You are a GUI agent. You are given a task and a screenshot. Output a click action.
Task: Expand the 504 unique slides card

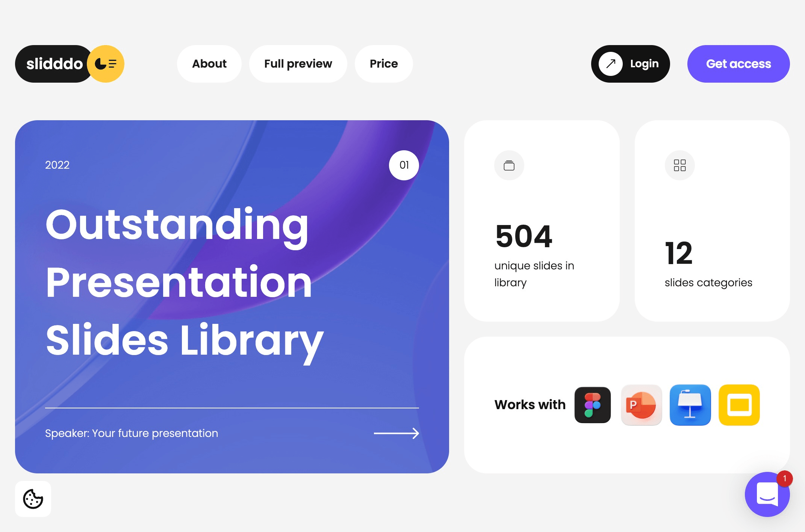[542, 220]
